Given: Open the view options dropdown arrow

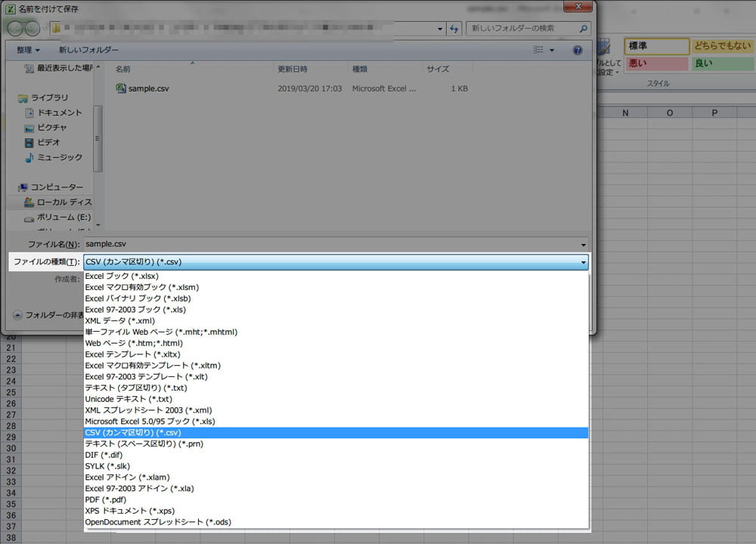Looking at the screenshot, I should 552,50.
